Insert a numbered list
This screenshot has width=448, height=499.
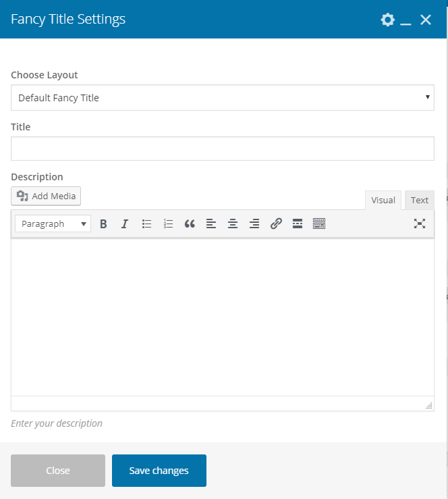coord(168,224)
